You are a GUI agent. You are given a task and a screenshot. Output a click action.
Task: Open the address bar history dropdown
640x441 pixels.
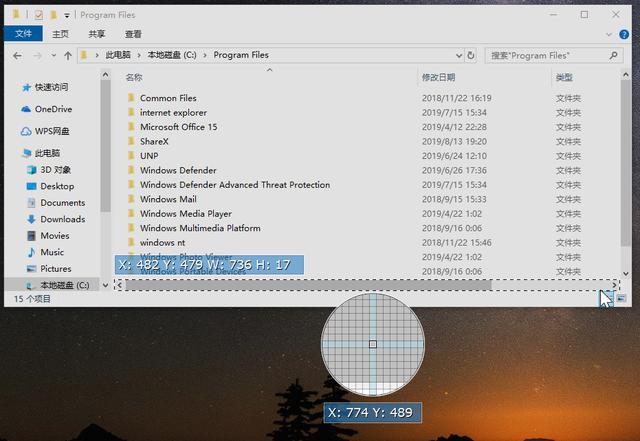(x=459, y=55)
